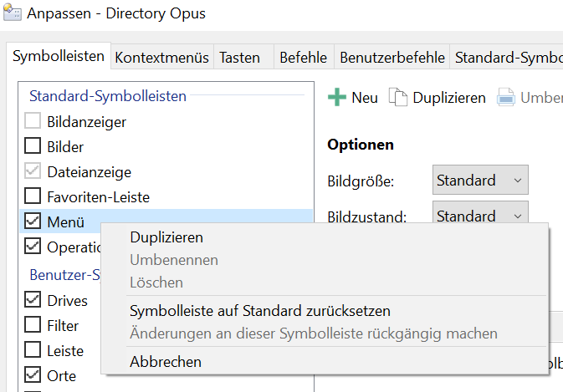Click the Standard-Symbolleisten group header
563x392 pixels.
108,96
